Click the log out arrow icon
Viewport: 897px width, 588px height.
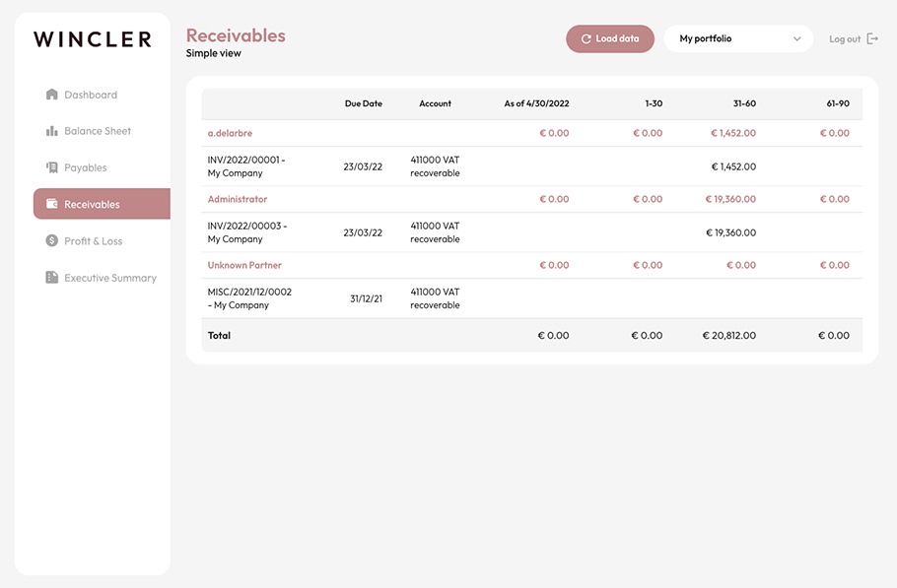pyautogui.click(x=872, y=38)
